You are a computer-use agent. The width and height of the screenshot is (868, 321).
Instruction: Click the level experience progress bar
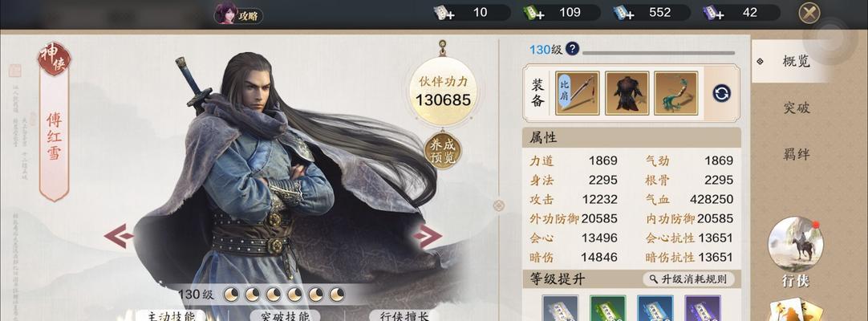(658, 53)
